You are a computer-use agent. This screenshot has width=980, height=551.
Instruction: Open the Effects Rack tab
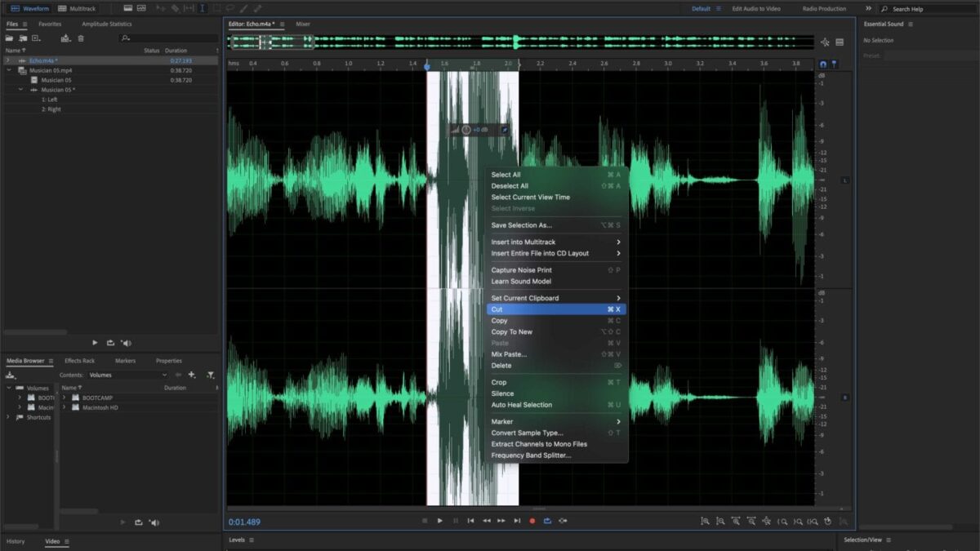click(80, 361)
